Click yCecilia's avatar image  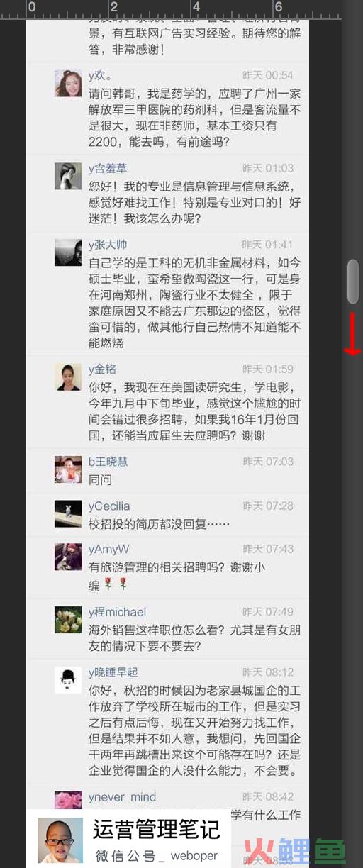point(68,514)
